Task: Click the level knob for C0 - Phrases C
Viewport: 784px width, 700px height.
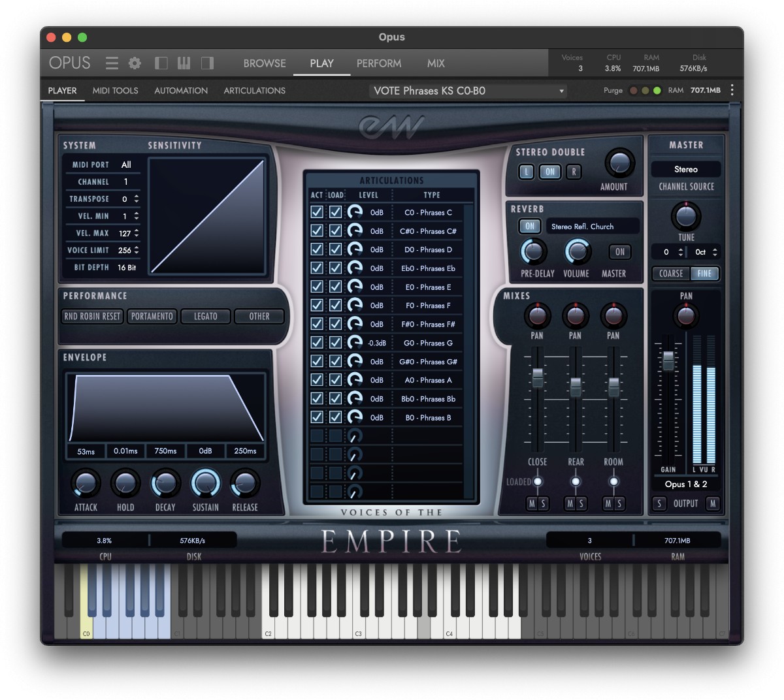Action: click(355, 212)
